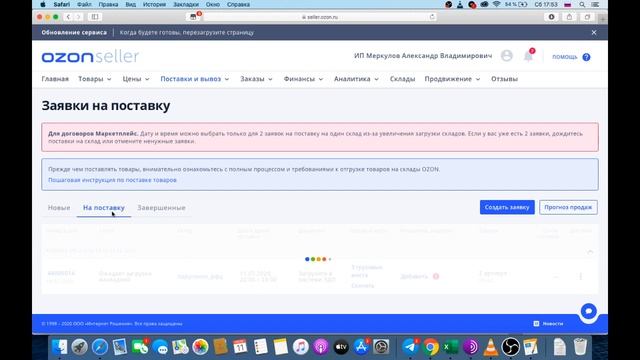Expand the Продвижение dropdown menu

pos(452,79)
